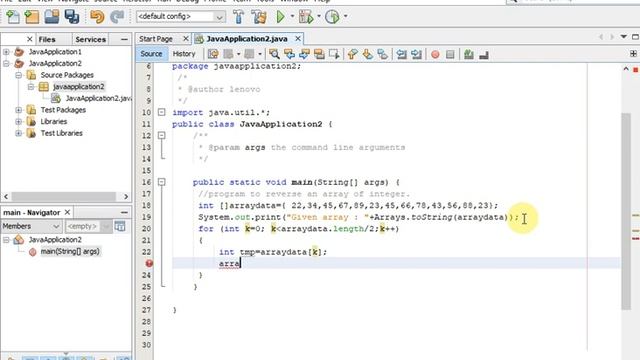Click the Debug Project icon
The image size is (640, 360).
(306, 17)
